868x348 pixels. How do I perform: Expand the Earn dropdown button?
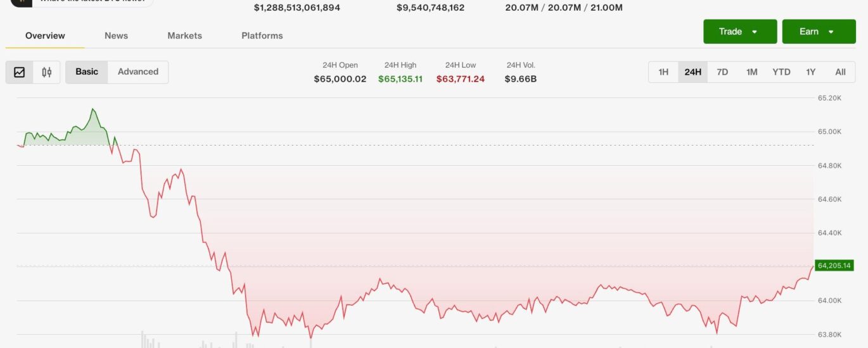[819, 32]
